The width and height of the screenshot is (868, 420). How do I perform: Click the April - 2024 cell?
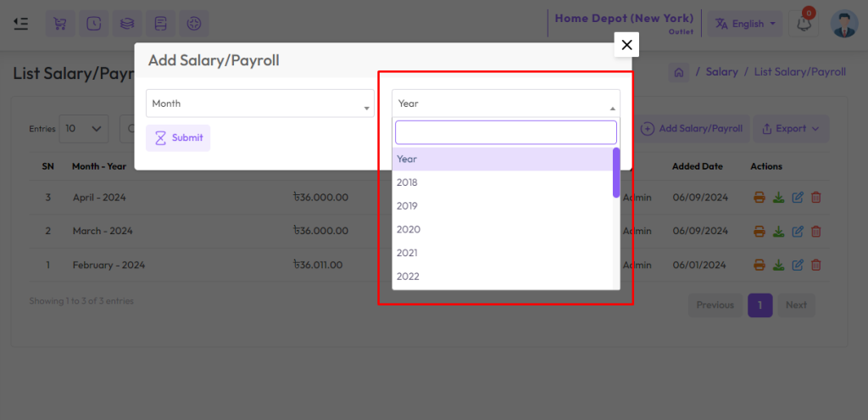pyautogui.click(x=100, y=197)
